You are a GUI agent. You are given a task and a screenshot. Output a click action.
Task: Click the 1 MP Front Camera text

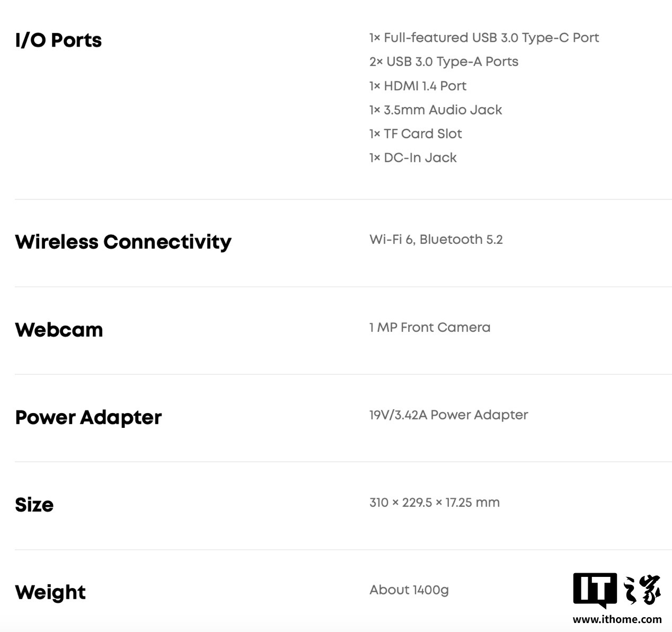pos(430,327)
